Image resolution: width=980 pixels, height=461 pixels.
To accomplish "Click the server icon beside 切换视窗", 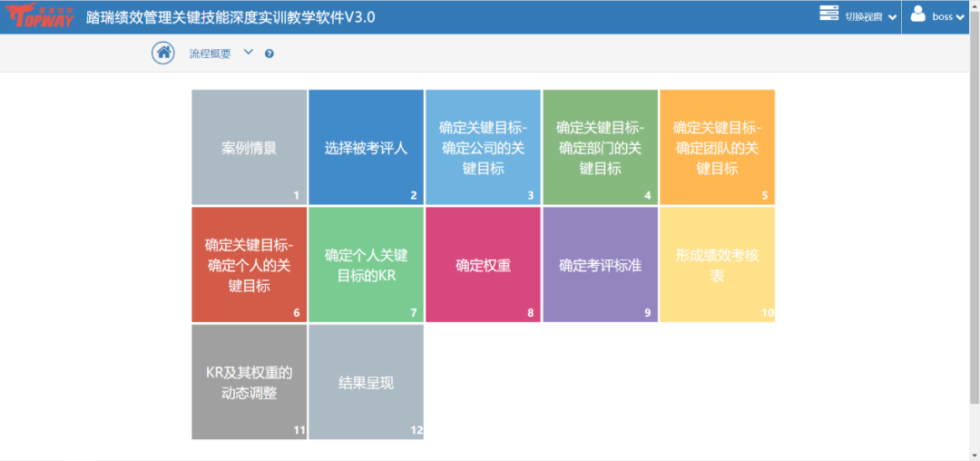I will [x=828, y=15].
